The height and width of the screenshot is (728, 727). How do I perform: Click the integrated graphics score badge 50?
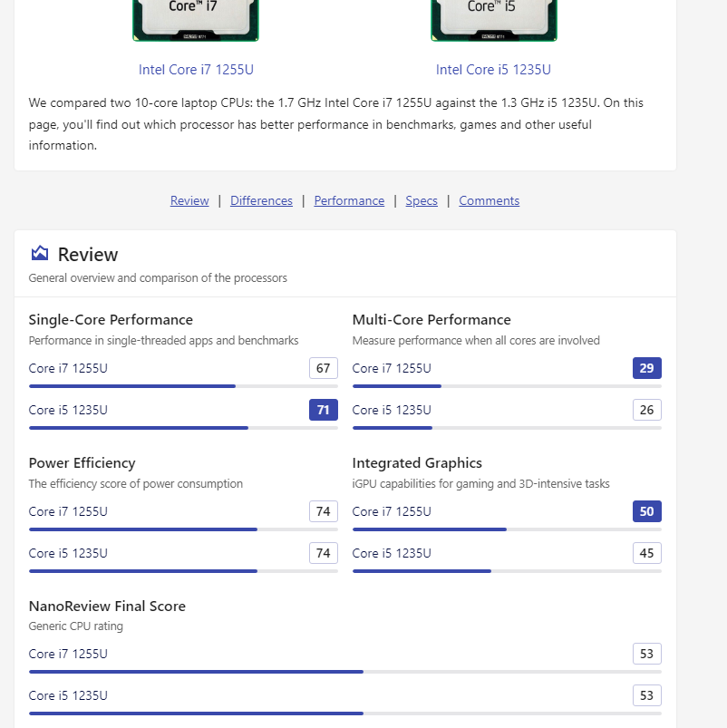(646, 511)
